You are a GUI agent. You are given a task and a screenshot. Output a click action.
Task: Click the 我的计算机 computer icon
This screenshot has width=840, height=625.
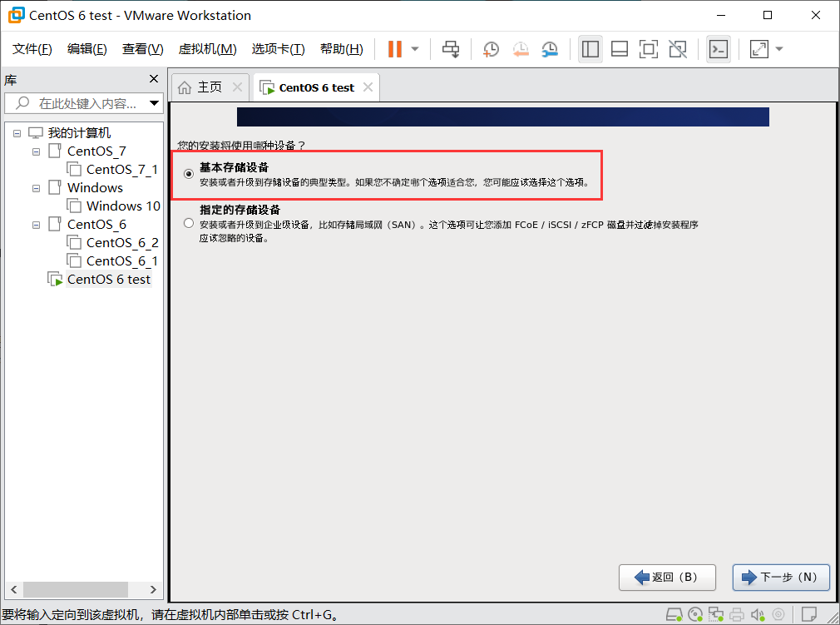point(36,133)
